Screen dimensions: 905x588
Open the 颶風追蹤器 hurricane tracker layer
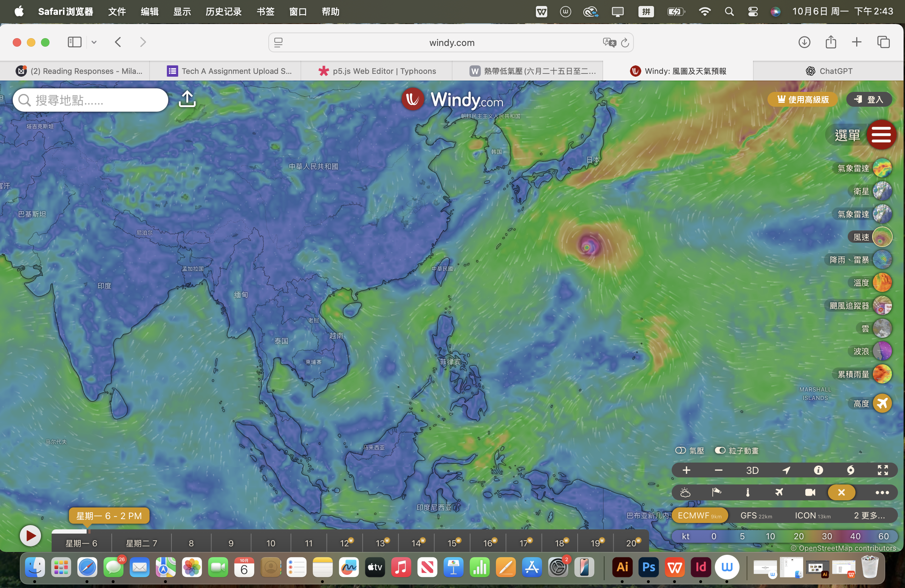[882, 306]
